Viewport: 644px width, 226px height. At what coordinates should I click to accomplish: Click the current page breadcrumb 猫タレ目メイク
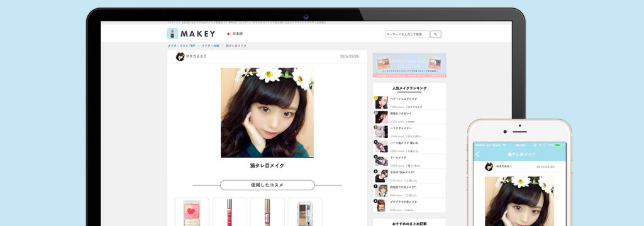coord(236,46)
